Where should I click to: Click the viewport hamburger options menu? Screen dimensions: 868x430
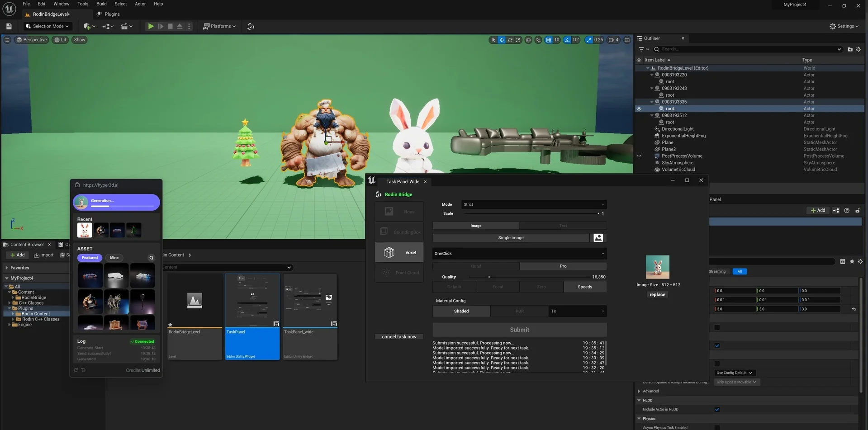point(7,40)
